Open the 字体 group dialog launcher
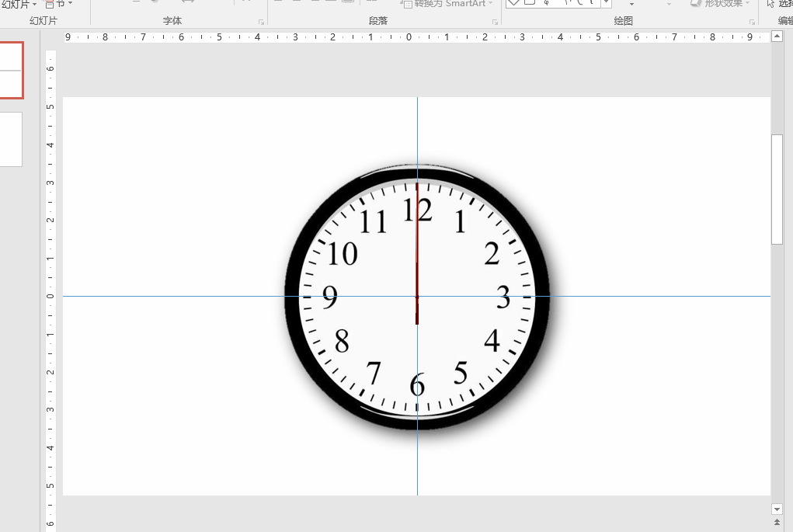Viewport: 793px width, 532px height. tap(261, 23)
